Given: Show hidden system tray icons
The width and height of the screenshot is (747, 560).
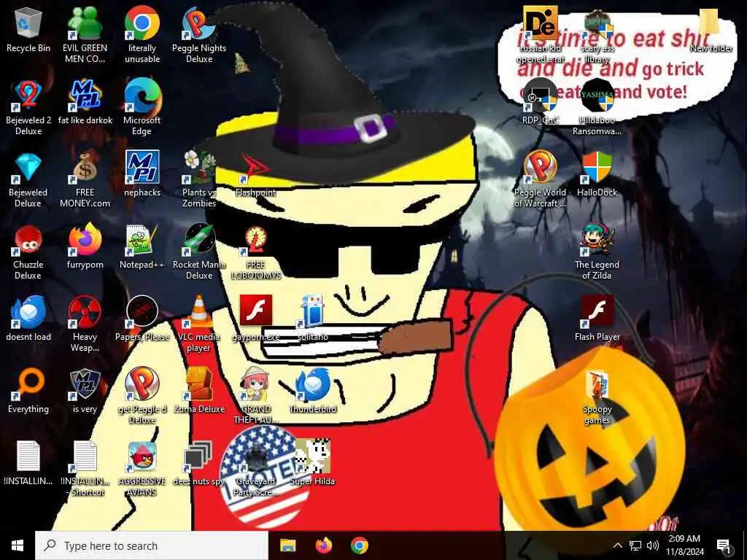Looking at the screenshot, I should (x=617, y=545).
